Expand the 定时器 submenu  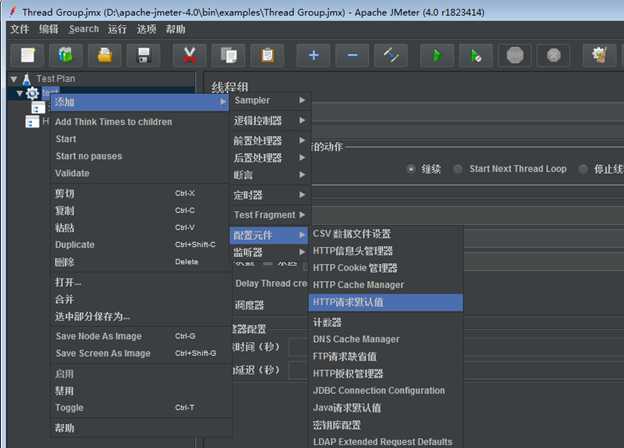[x=270, y=195]
